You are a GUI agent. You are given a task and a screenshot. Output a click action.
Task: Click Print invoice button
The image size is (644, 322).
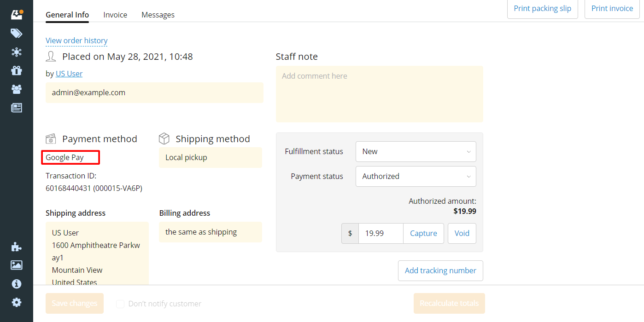[612, 8]
